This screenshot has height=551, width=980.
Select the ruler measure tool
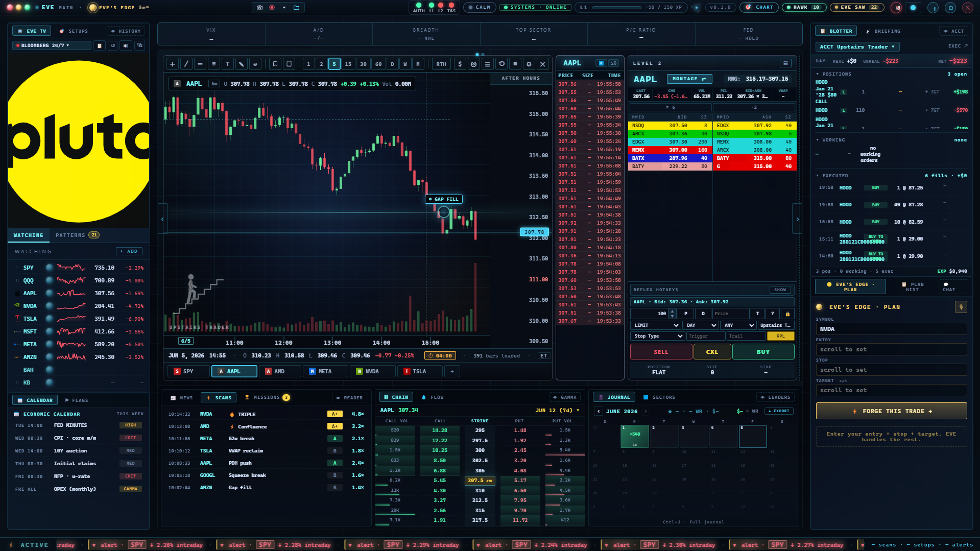tap(242, 64)
